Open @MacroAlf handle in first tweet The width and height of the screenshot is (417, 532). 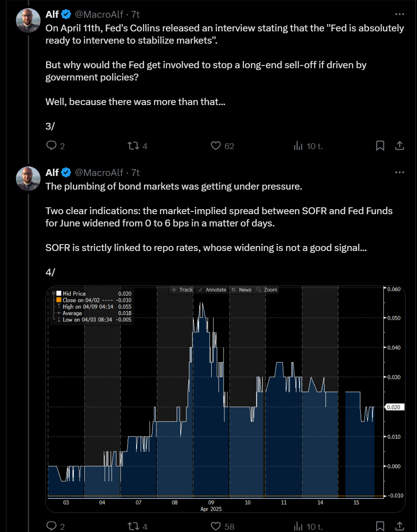coord(99,14)
